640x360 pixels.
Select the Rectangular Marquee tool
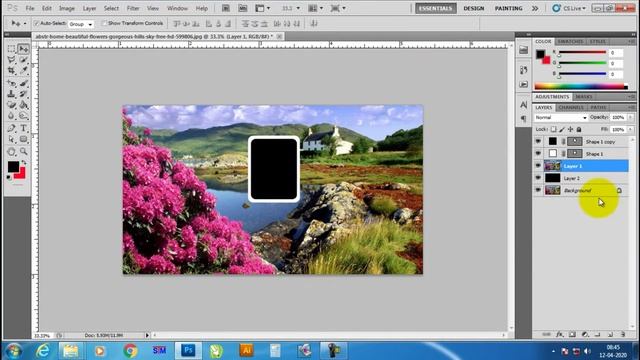point(11,49)
